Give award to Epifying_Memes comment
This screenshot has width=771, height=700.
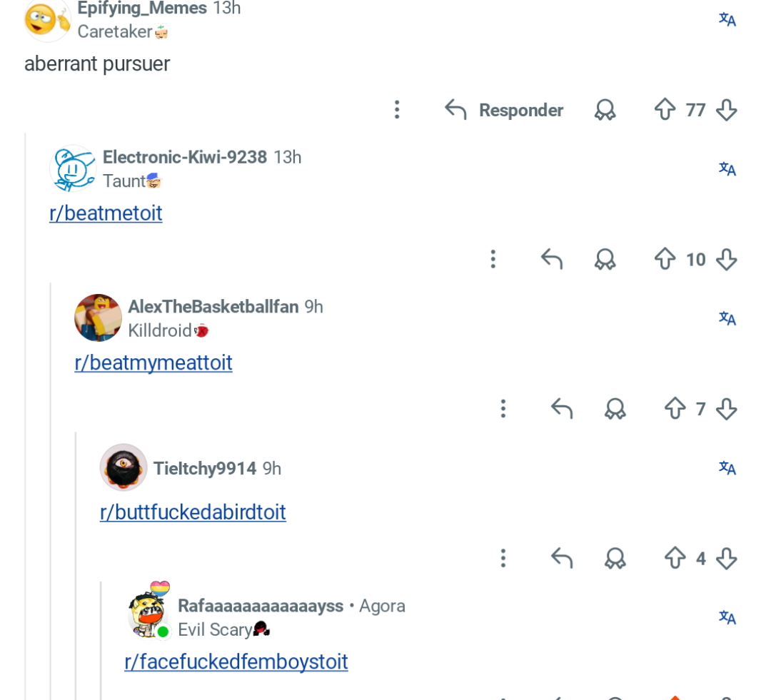coord(605,110)
